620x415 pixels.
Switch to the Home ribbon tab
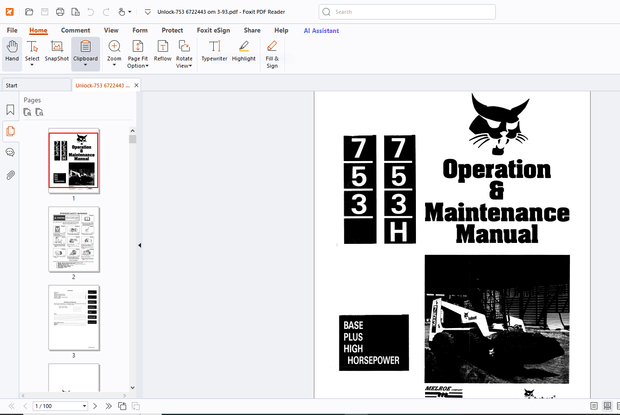tap(38, 30)
